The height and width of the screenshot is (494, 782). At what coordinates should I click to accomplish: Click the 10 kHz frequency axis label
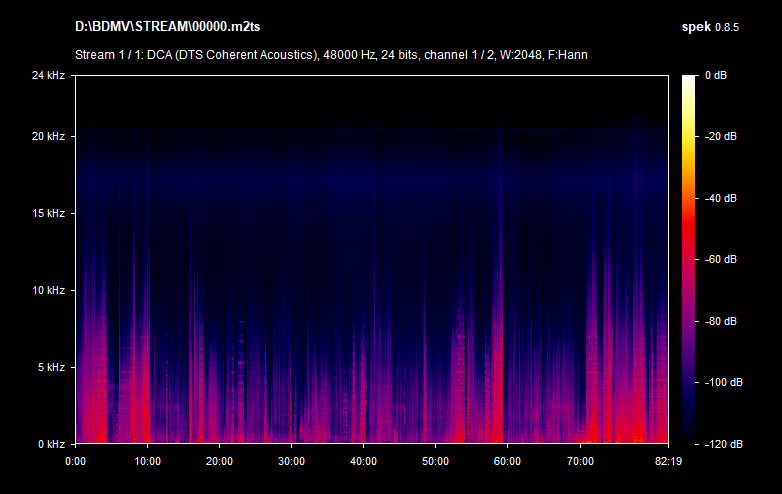47,291
